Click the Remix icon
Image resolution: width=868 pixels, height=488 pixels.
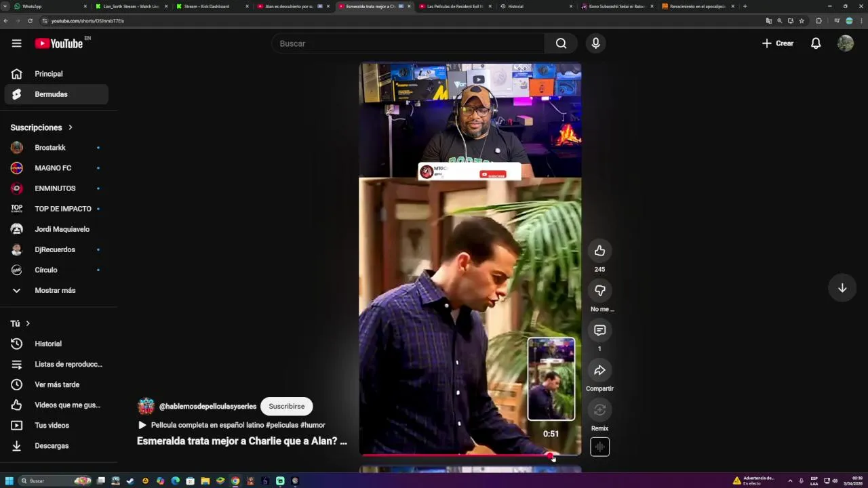click(x=599, y=410)
